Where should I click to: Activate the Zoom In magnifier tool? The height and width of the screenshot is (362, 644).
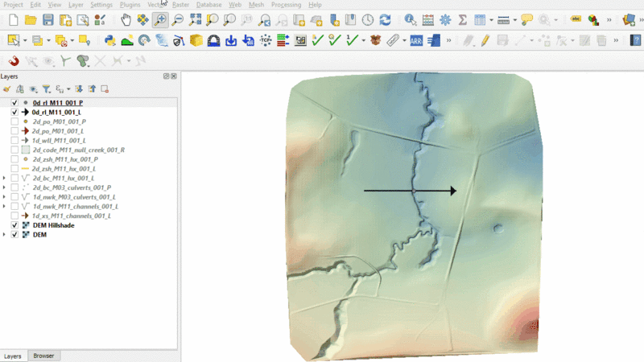click(160, 19)
